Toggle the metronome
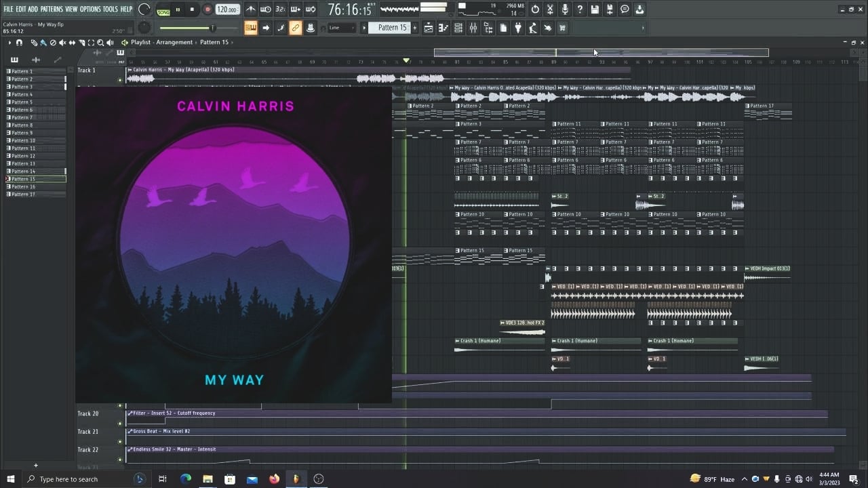 tap(251, 9)
